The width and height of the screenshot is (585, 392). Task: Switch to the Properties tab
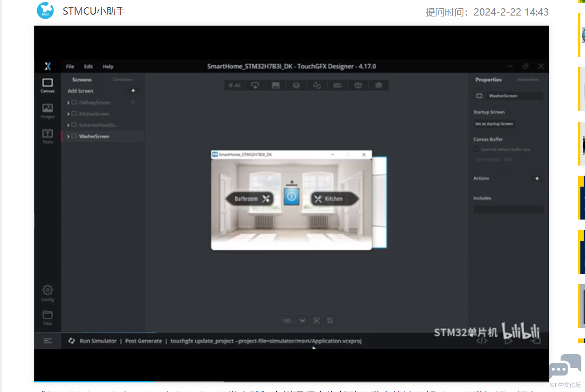tap(488, 80)
